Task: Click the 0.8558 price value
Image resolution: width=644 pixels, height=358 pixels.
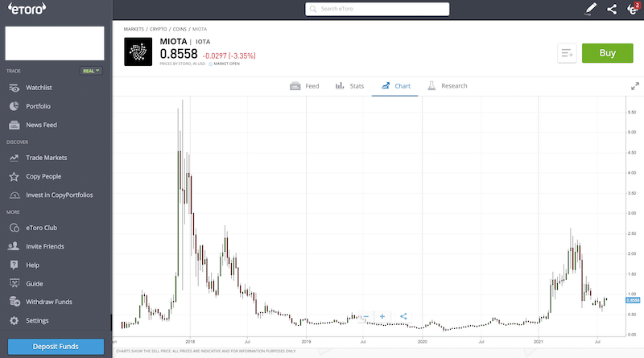Action: 179,54
